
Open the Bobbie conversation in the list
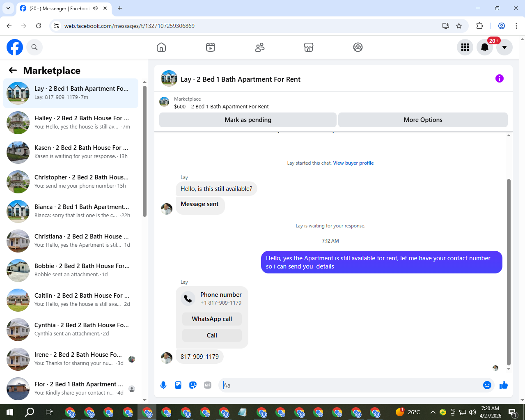[x=71, y=271]
